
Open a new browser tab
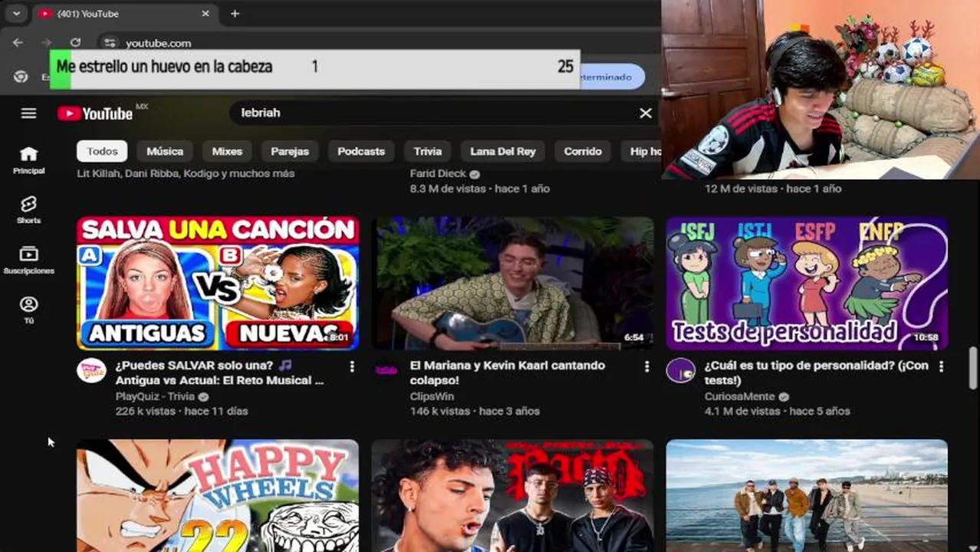(x=235, y=14)
